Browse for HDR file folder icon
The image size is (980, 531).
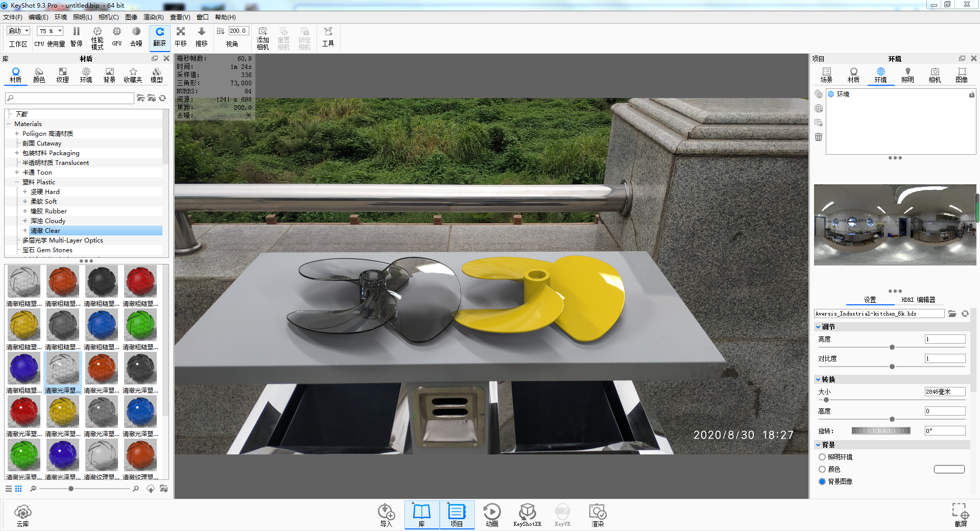point(952,313)
